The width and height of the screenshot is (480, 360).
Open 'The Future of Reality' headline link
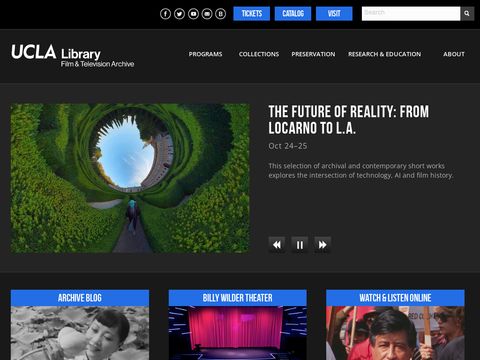pos(349,120)
